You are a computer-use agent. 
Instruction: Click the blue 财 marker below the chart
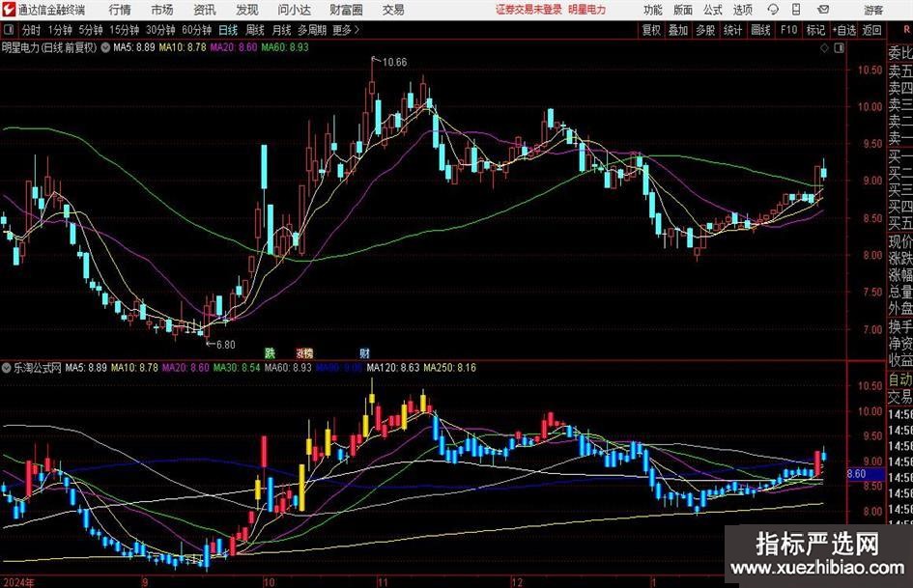tap(364, 352)
